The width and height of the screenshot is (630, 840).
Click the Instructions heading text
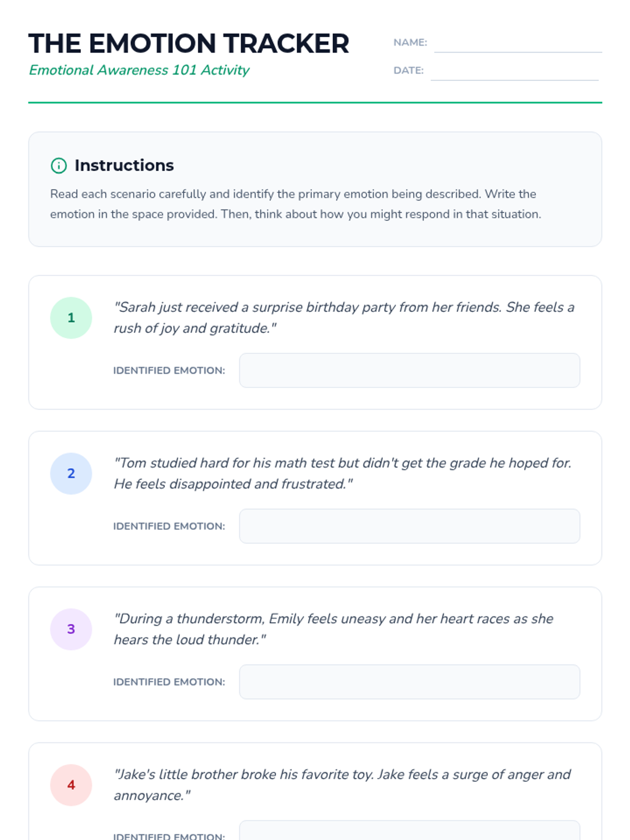124,165
